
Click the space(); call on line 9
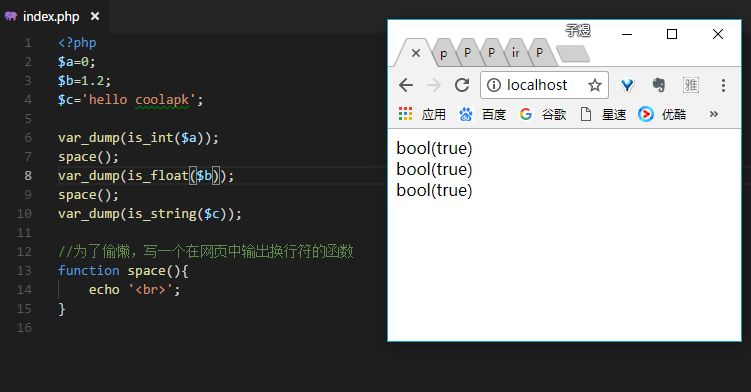coord(88,195)
